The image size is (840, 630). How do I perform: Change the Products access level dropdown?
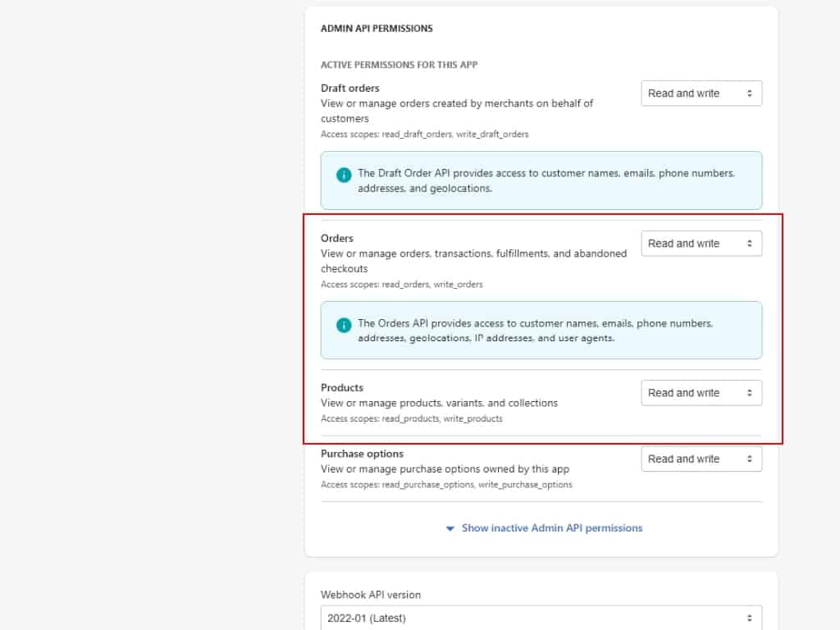[701, 393]
